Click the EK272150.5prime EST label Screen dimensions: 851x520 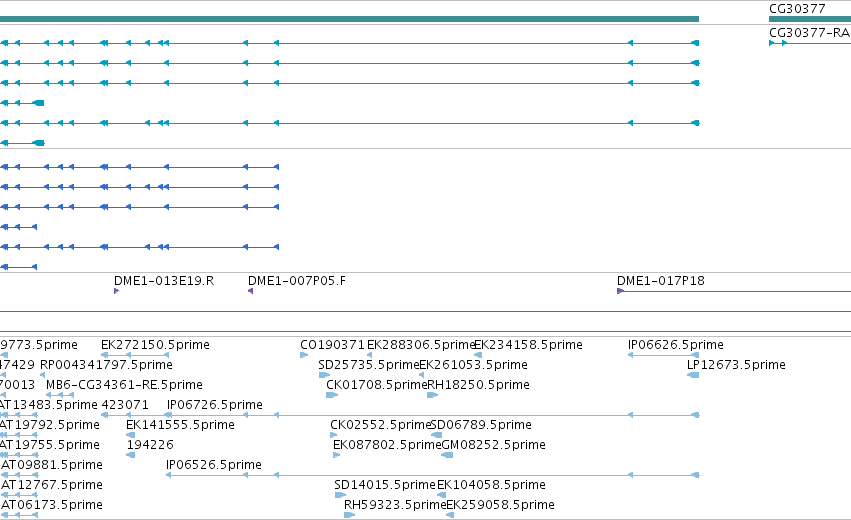(x=155, y=345)
